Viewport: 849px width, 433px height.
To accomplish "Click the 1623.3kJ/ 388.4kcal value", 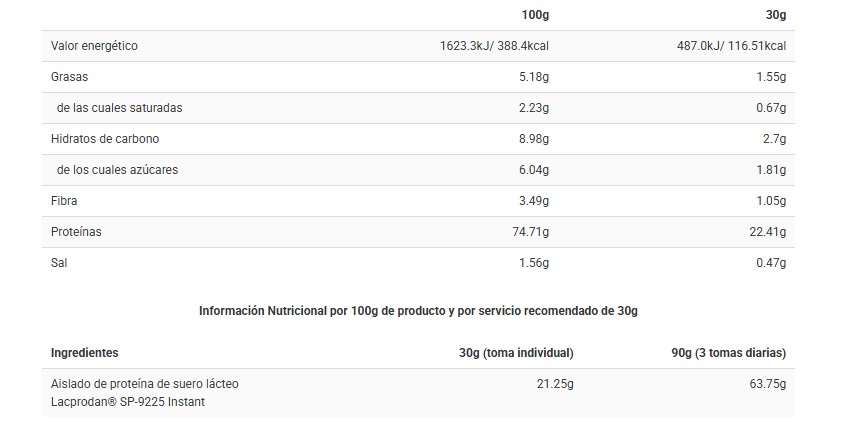I will [x=494, y=46].
